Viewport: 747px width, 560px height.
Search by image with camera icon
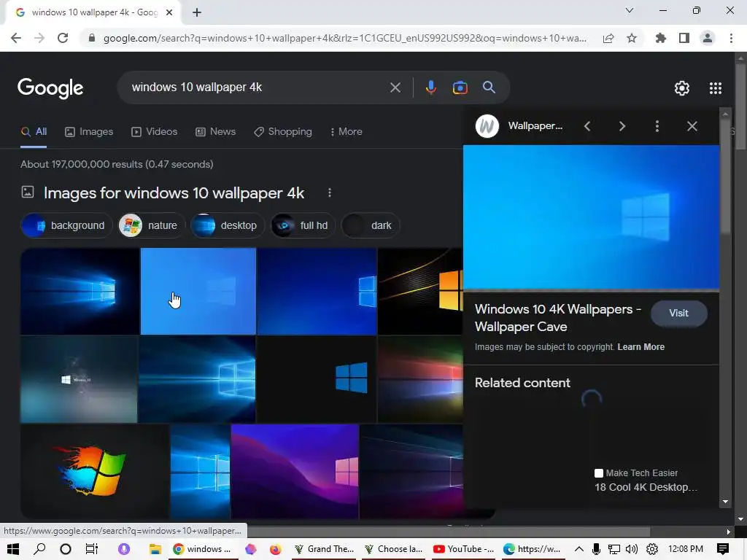[460, 87]
